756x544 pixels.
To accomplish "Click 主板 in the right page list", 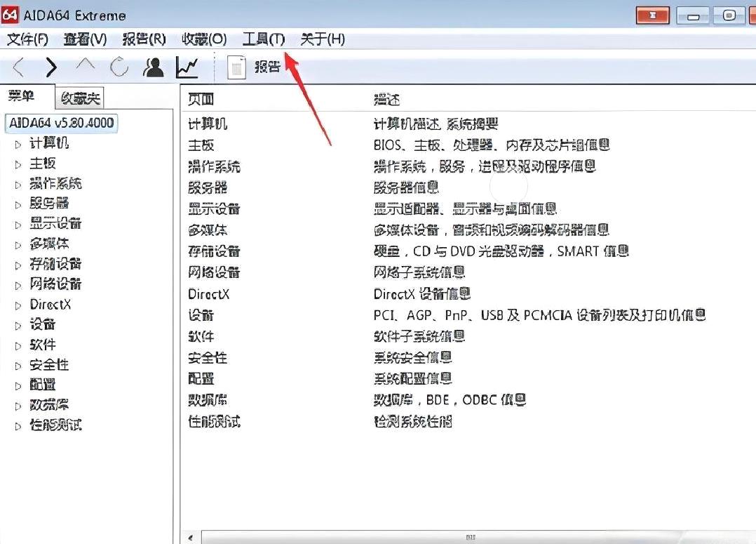I will 201,145.
